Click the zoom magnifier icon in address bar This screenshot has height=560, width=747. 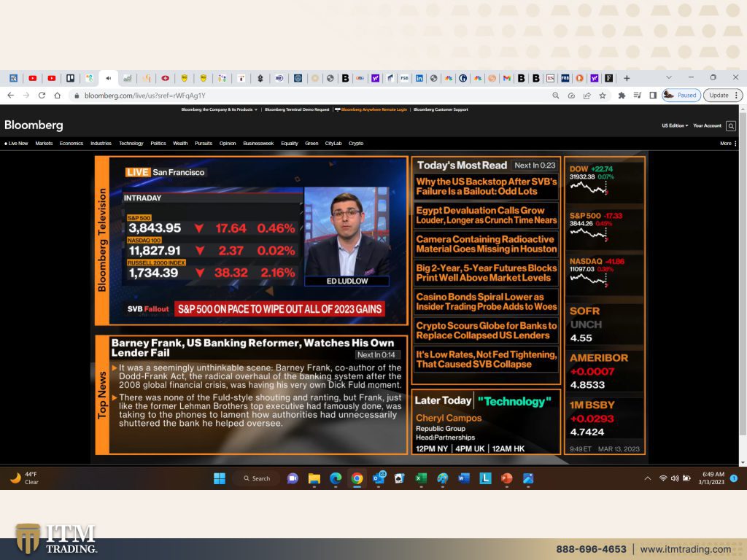(555, 96)
